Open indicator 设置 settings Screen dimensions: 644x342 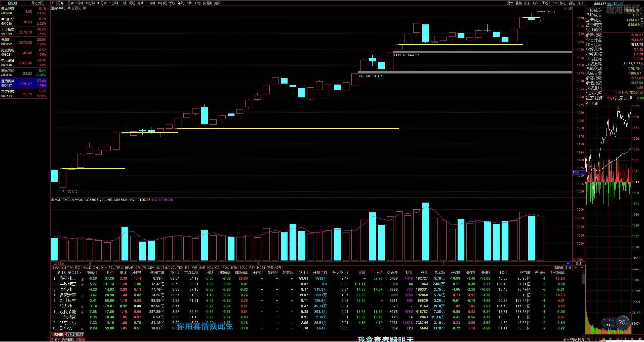278,268
